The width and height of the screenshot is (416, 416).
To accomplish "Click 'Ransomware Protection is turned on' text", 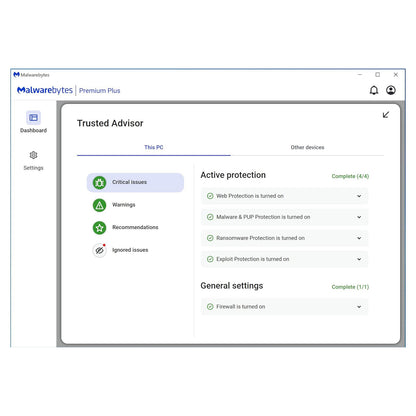I will pos(260,238).
